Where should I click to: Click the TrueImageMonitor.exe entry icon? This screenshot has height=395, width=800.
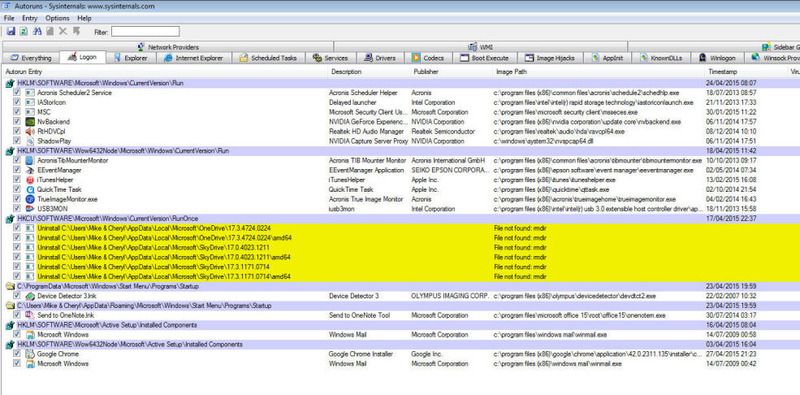(x=30, y=200)
